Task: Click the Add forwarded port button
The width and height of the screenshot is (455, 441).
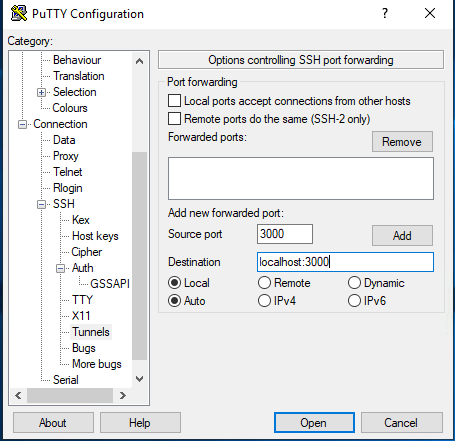Action: pyautogui.click(x=402, y=236)
